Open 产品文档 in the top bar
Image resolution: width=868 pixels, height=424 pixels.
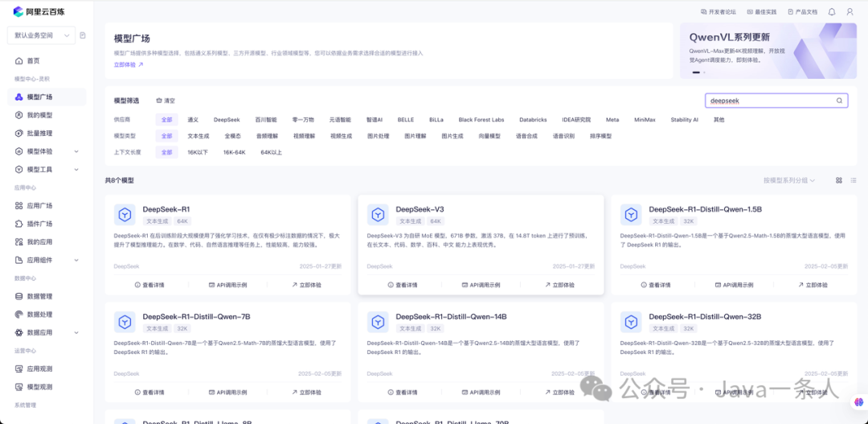pyautogui.click(x=802, y=11)
